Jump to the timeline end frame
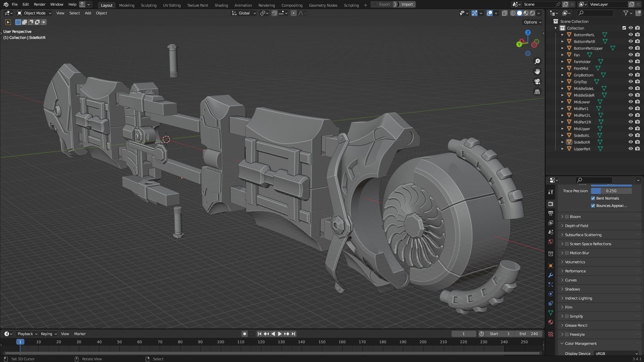Viewport: 644px width, 362px height. pos(294,334)
